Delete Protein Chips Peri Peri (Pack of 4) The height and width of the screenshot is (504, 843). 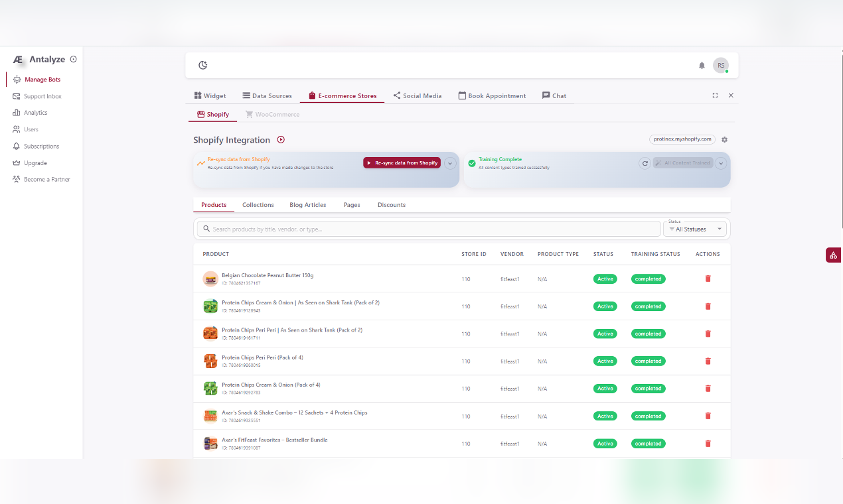pos(708,361)
